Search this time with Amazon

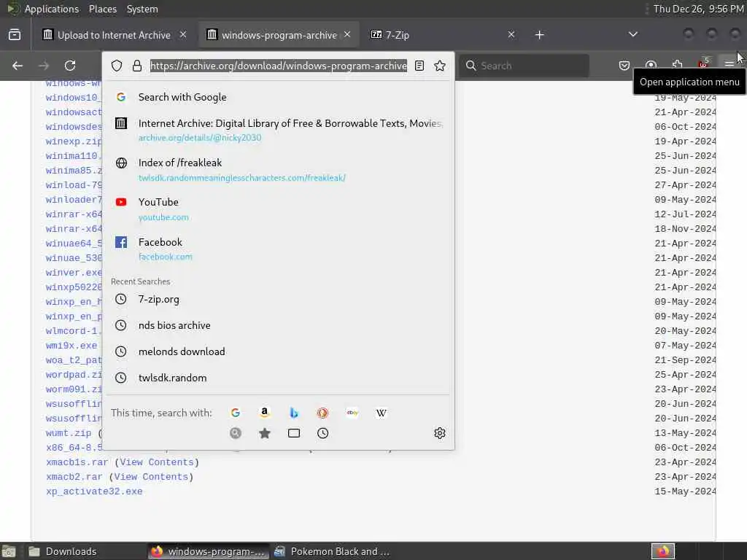coord(264,413)
